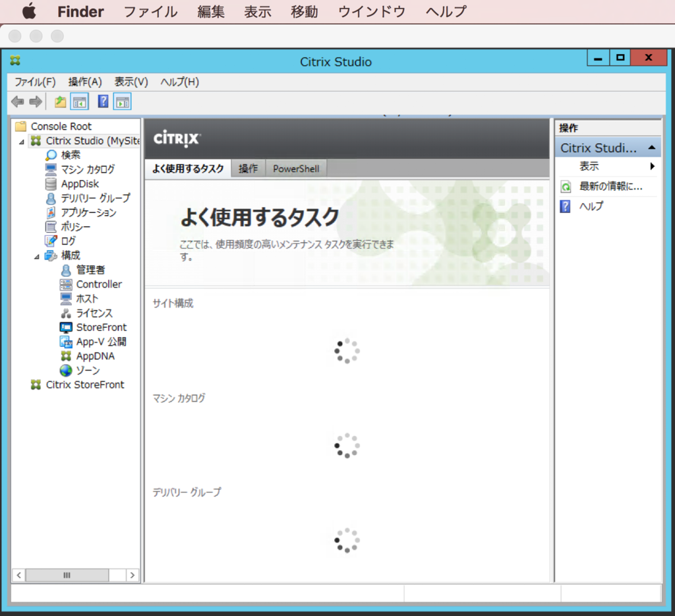The width and height of the screenshot is (675, 616).
Task: Click the Forward arrow toolbar icon
Action: (x=36, y=102)
